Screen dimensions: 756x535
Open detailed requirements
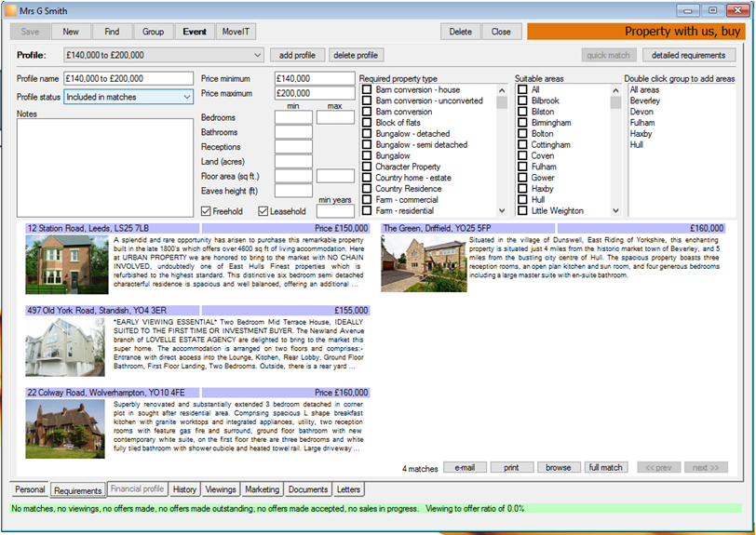click(x=689, y=55)
